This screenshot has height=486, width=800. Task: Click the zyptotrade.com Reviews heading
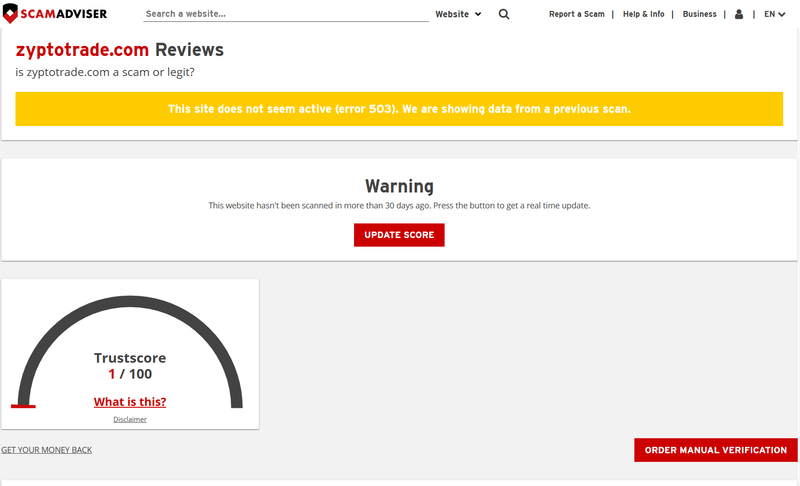(x=119, y=50)
